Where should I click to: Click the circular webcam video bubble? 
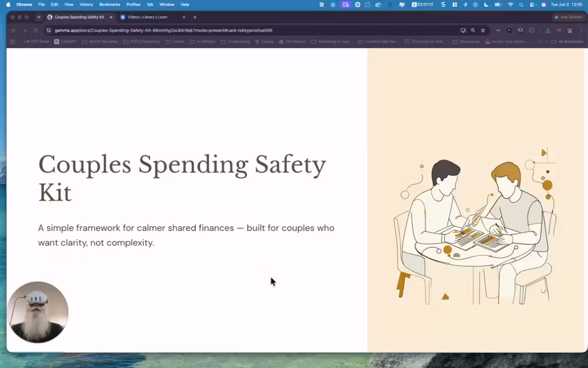point(37,312)
